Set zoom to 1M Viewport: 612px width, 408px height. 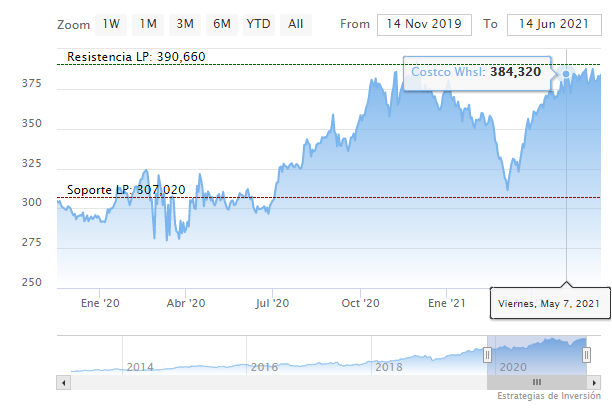[x=148, y=23]
